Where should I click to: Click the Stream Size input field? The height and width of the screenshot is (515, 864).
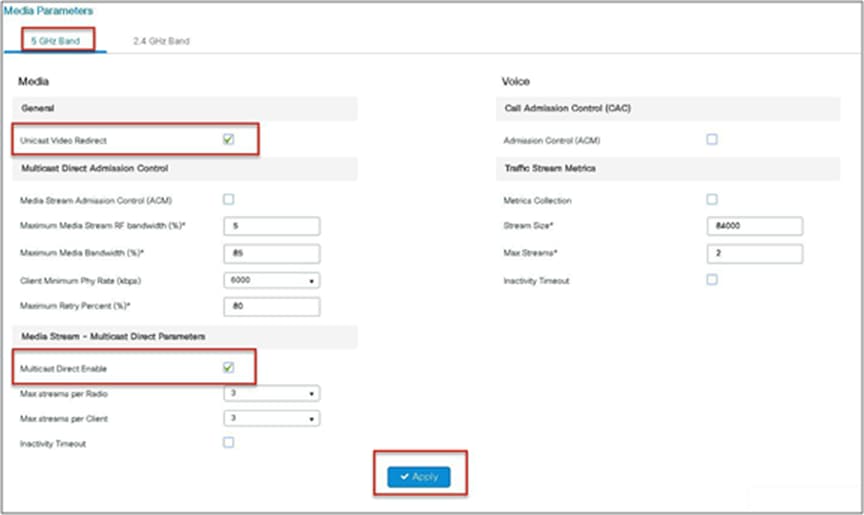pyautogui.click(x=755, y=226)
